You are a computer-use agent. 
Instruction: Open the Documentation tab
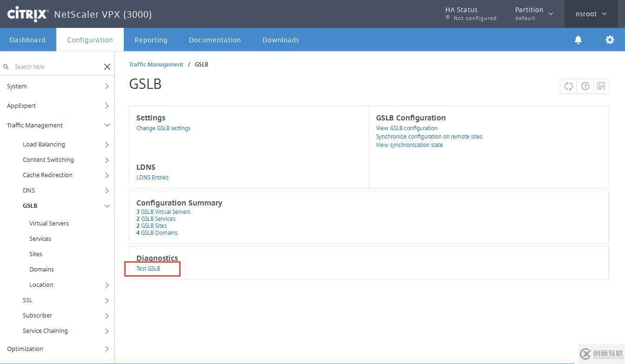(215, 40)
